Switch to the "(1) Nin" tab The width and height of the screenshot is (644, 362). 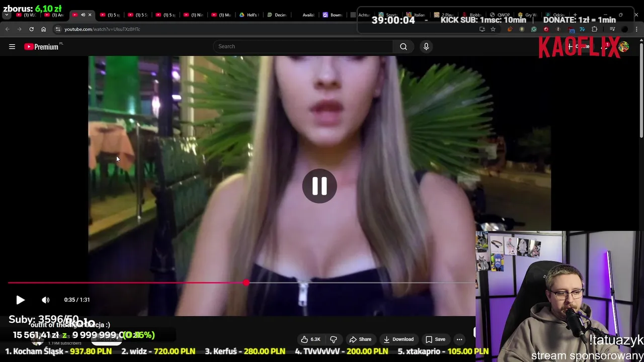click(194, 15)
